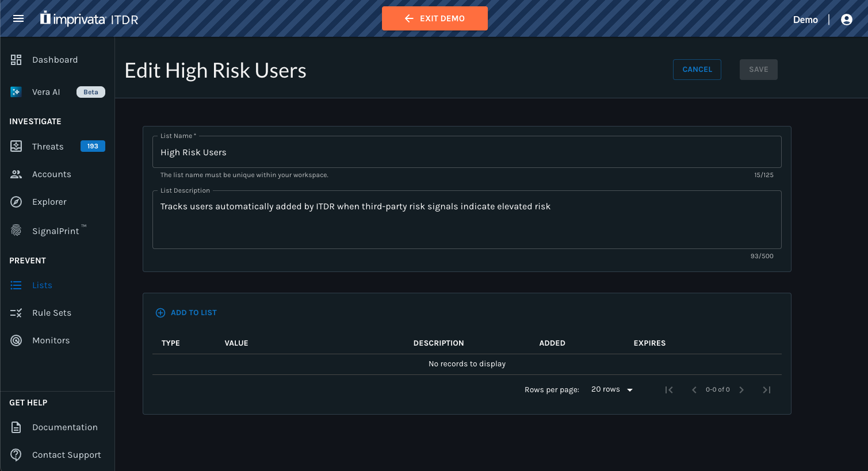Click the Cancel button
This screenshot has width=868, height=471.
click(x=697, y=70)
